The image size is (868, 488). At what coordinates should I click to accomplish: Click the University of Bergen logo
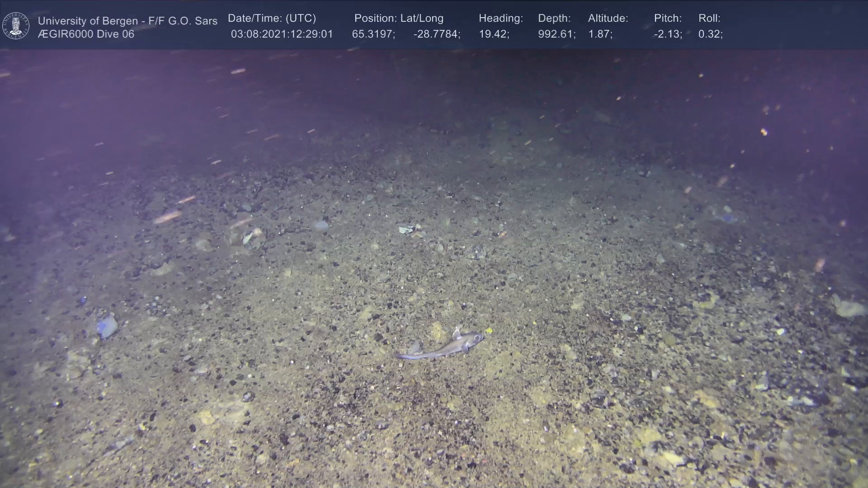click(x=16, y=26)
